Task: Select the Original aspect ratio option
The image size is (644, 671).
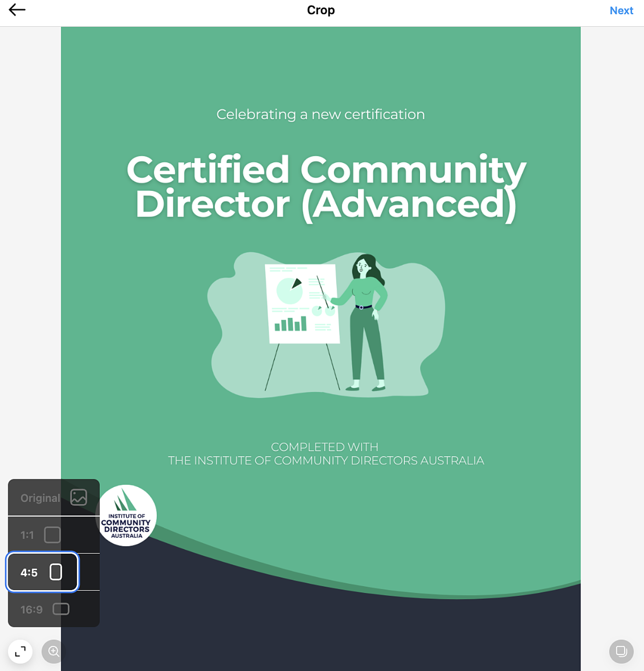Action: [40, 498]
